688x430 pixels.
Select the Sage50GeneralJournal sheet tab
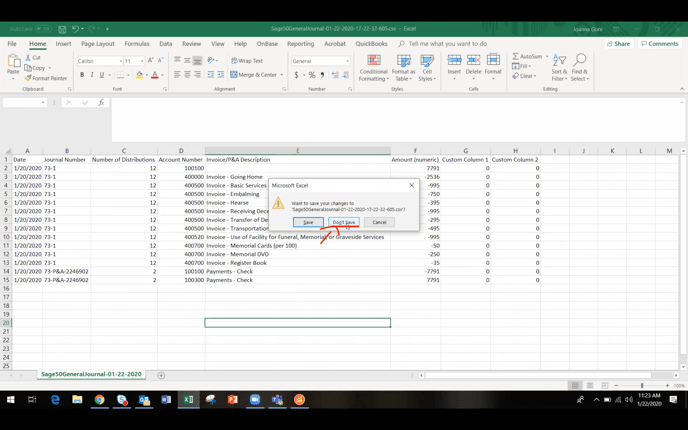(91, 374)
